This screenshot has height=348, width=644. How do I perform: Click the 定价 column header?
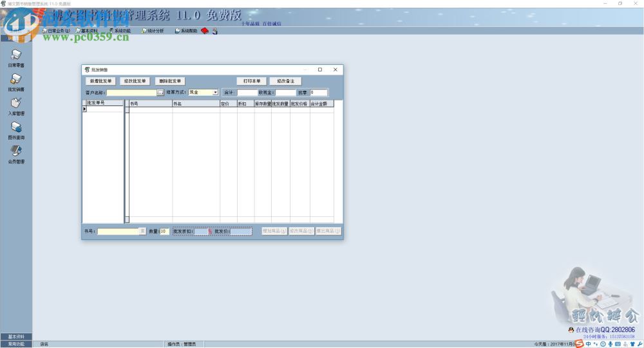[229, 104]
